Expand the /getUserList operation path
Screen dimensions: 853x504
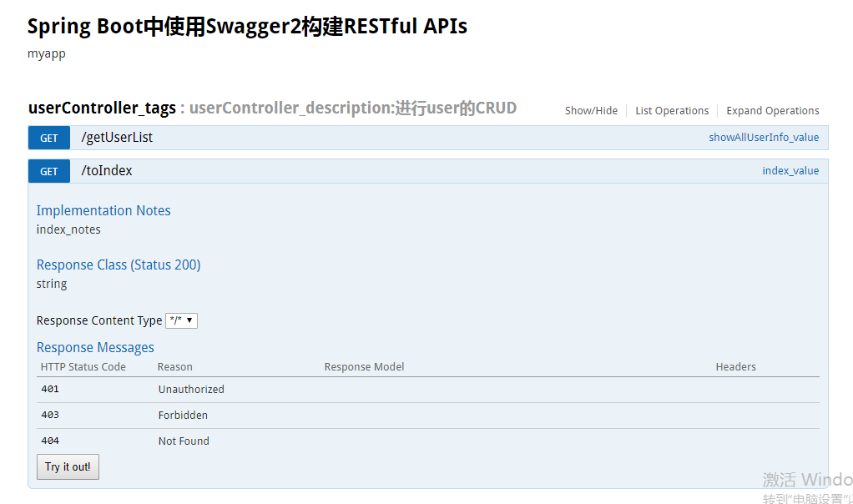pos(117,138)
